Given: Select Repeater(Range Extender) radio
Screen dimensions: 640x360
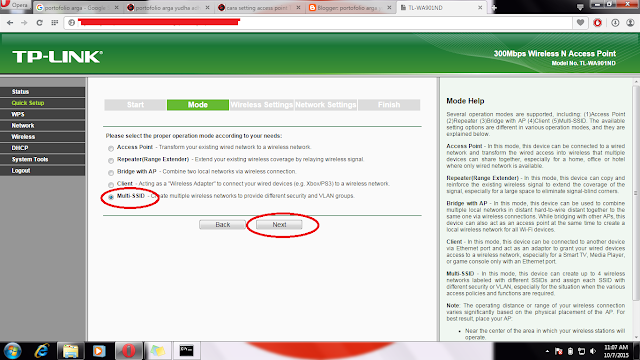Looking at the screenshot, I should 111,160.
